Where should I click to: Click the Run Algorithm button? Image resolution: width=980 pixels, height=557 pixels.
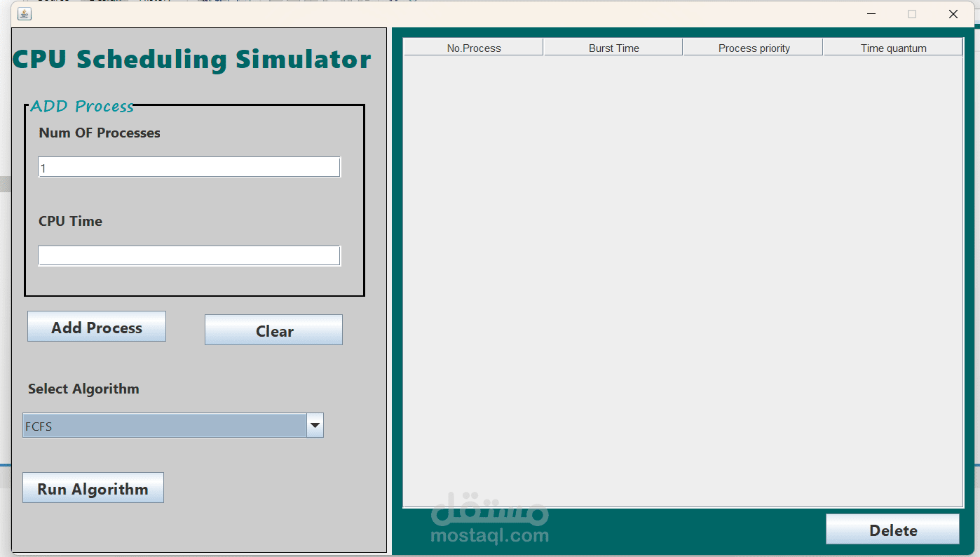point(93,488)
